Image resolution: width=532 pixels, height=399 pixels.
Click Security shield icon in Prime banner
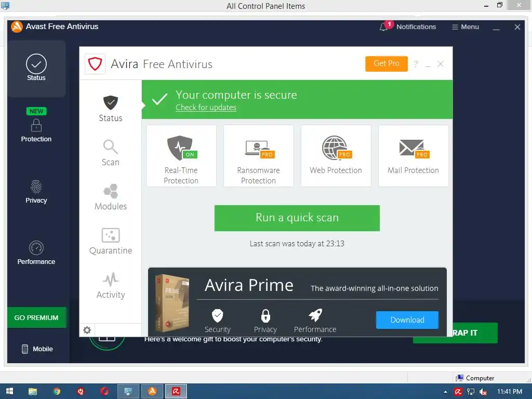pyautogui.click(x=218, y=315)
